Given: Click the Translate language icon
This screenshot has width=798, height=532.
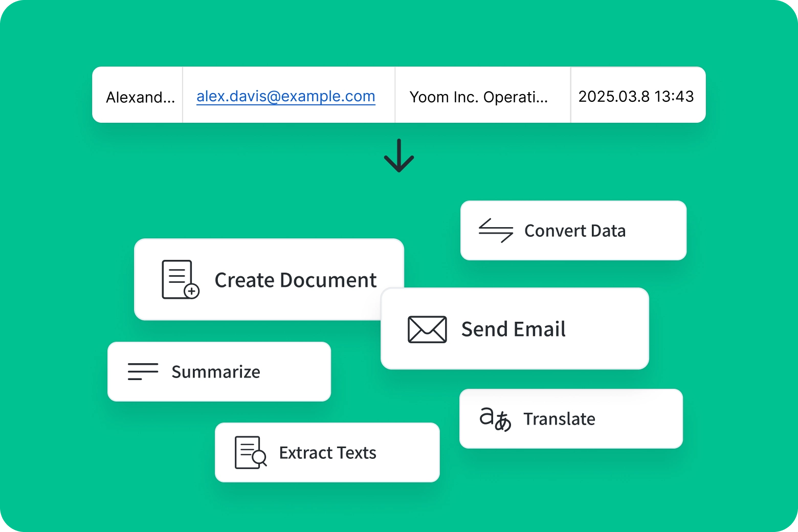Looking at the screenshot, I should tap(495, 419).
